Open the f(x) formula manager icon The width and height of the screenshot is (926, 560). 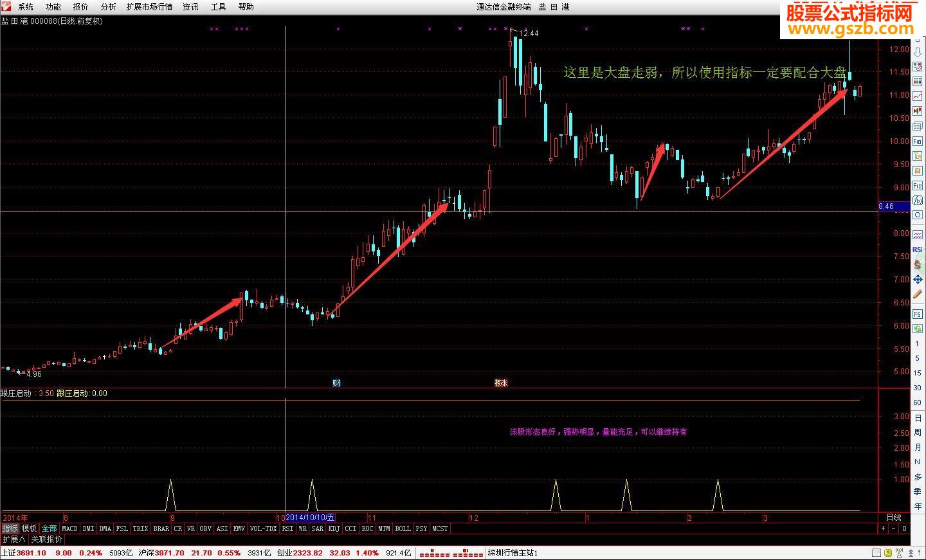pos(918,199)
